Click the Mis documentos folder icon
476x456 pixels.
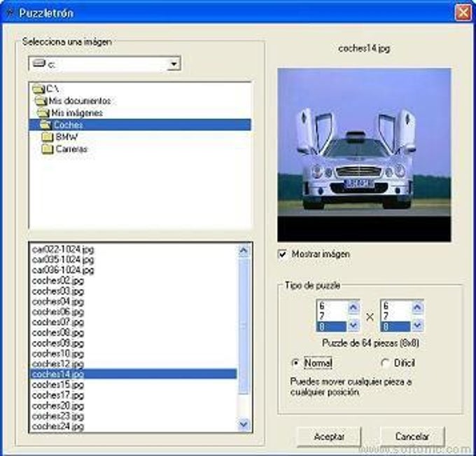[41, 101]
